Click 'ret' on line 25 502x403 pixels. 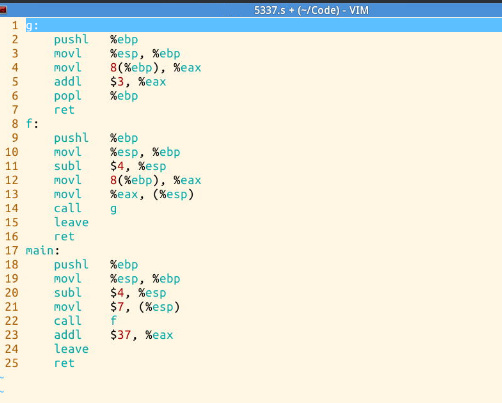click(x=64, y=363)
